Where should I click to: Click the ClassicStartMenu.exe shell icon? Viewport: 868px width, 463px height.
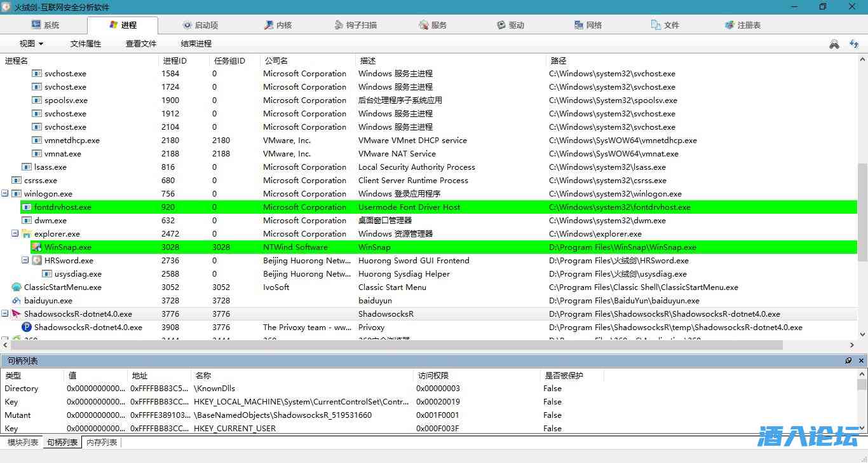click(x=17, y=287)
